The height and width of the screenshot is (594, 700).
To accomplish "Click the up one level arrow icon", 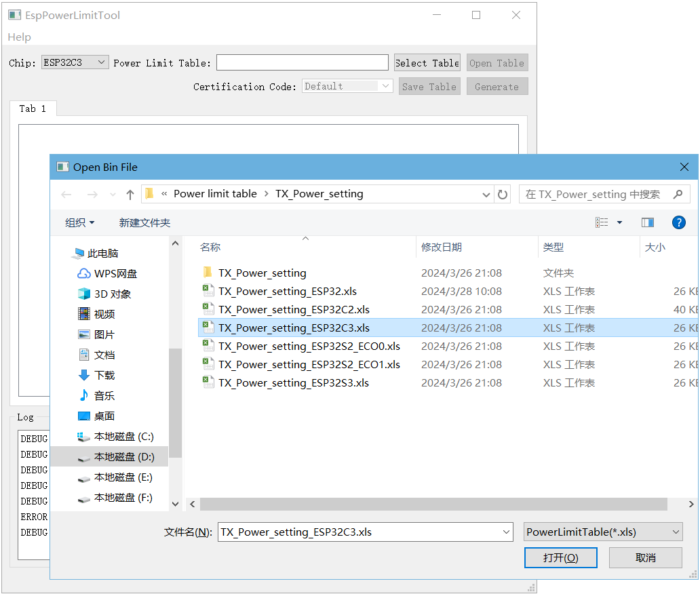I will pyautogui.click(x=130, y=195).
